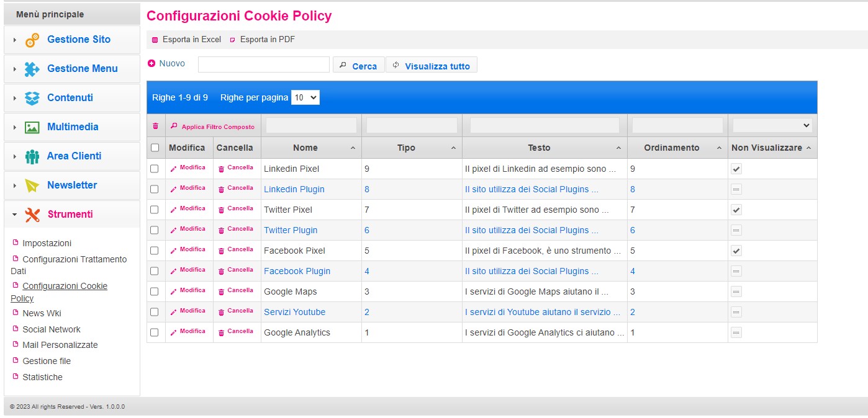Open the Servizi Youtube name link

(294, 312)
